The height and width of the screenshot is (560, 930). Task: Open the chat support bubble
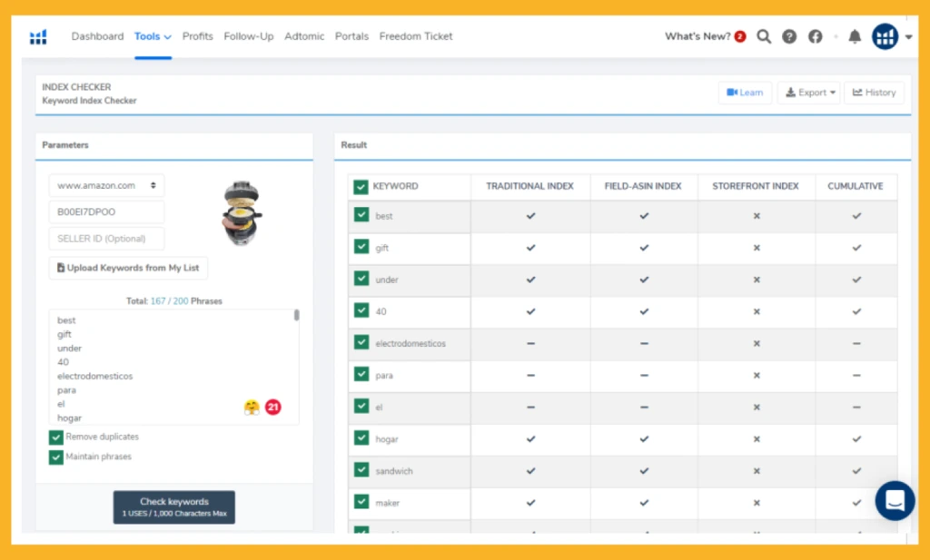(x=895, y=500)
